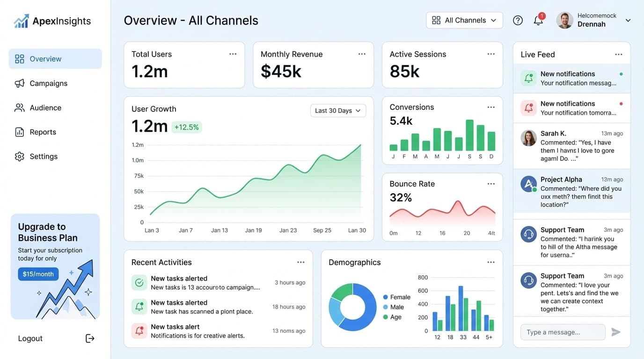Open the Last 30 Days dropdown

click(338, 111)
